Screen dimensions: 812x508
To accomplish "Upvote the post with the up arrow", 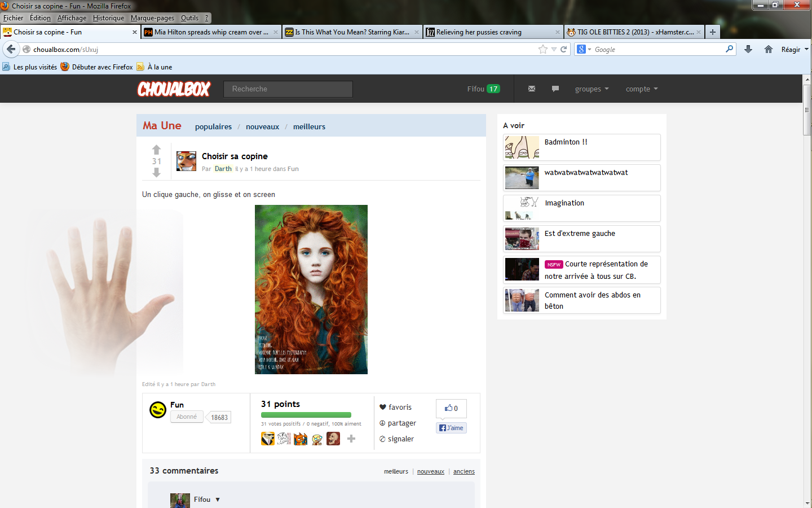I will [157, 150].
